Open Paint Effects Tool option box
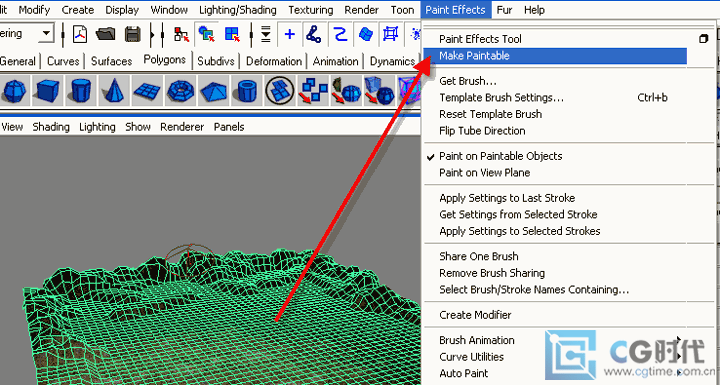 coord(703,39)
